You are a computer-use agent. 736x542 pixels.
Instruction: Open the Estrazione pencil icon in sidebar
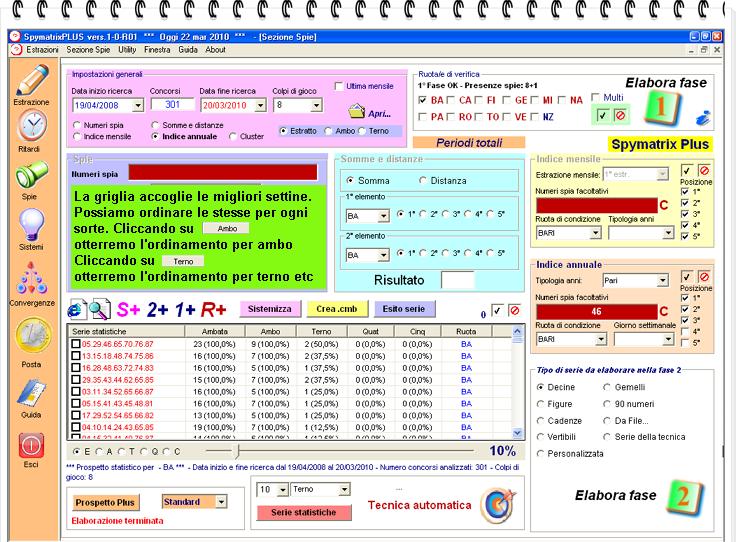click(x=32, y=80)
